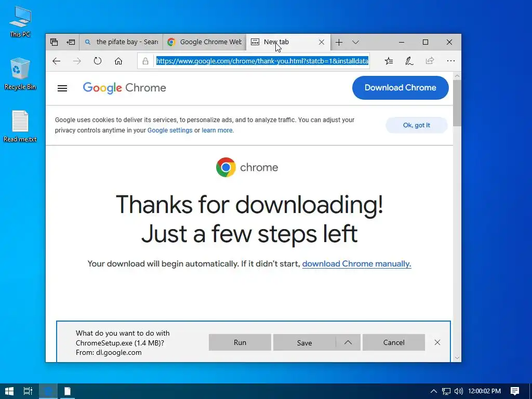Image resolution: width=532 pixels, height=399 pixels.
Task: Save the ChromeSetup.exe download
Action: (304, 343)
